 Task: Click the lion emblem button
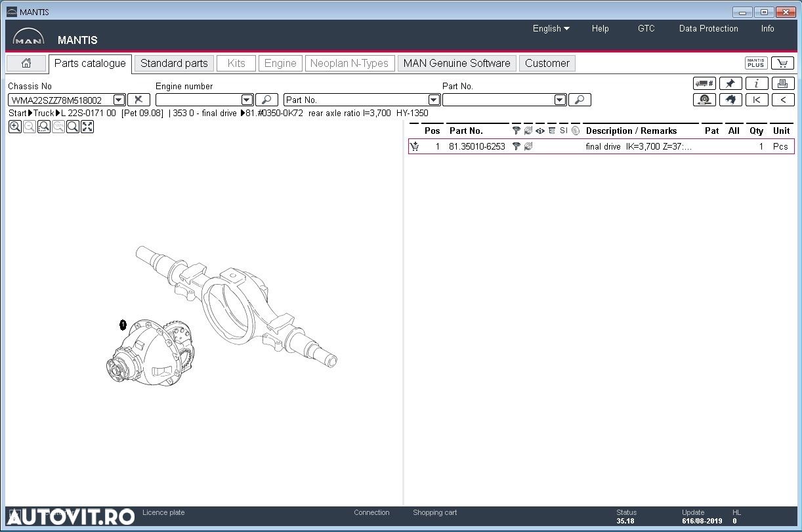pos(730,100)
